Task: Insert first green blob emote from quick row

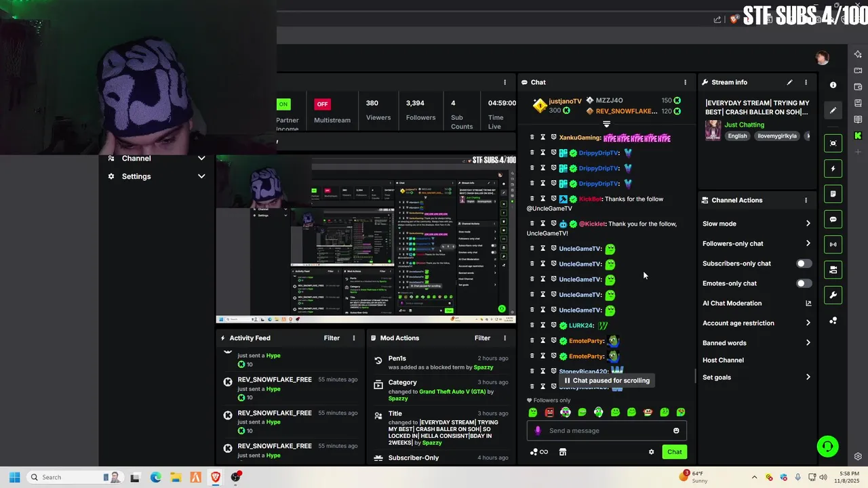Action: tap(533, 412)
